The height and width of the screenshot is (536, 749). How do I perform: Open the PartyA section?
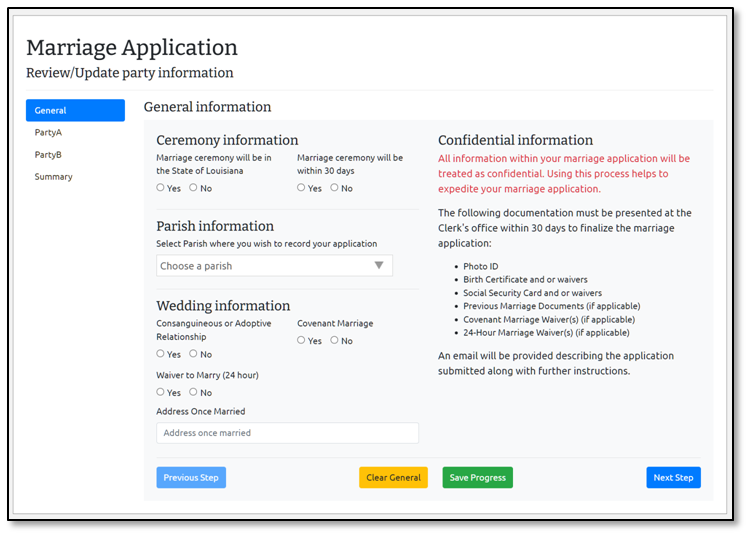pyautogui.click(x=49, y=132)
